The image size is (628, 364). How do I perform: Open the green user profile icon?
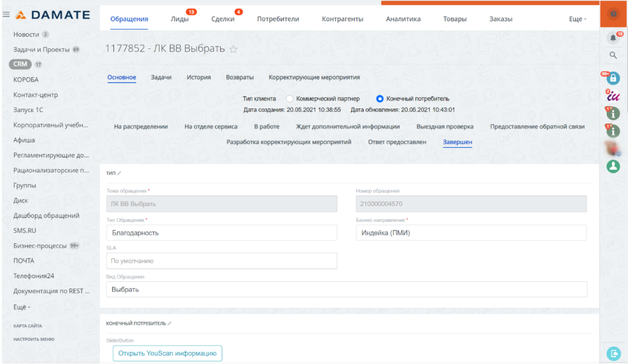[613, 167]
